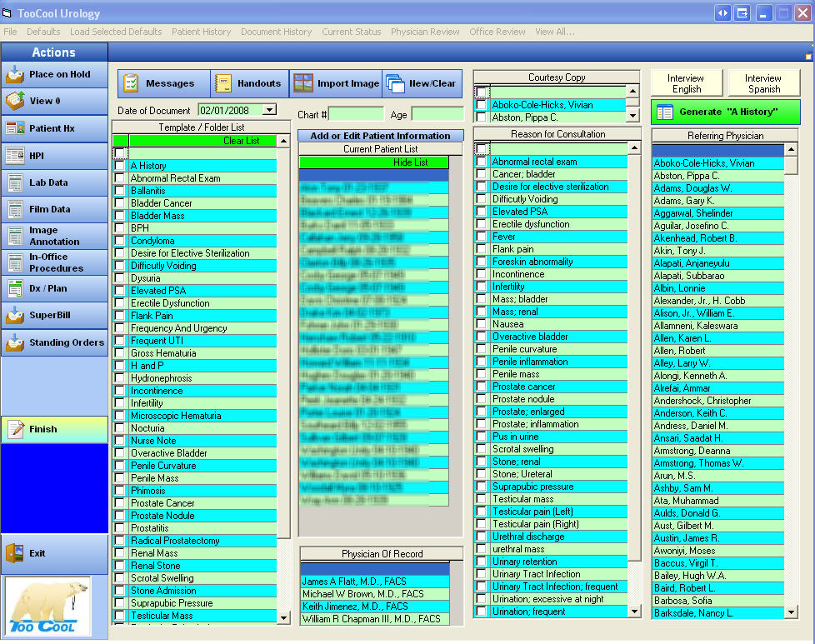Click Courtesy Copy scroll down arrow
The width and height of the screenshot is (815, 644).
[x=632, y=116]
